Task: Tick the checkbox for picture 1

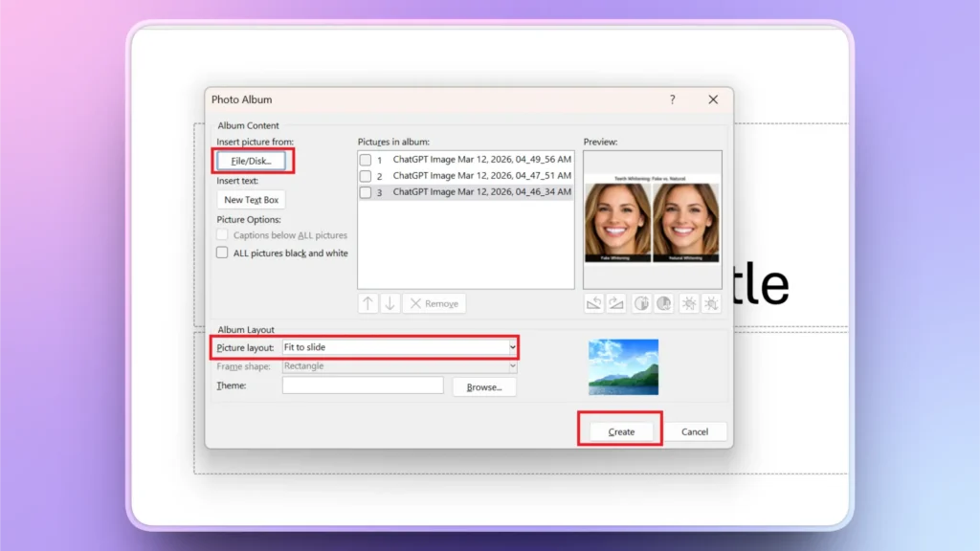Action: (366, 160)
